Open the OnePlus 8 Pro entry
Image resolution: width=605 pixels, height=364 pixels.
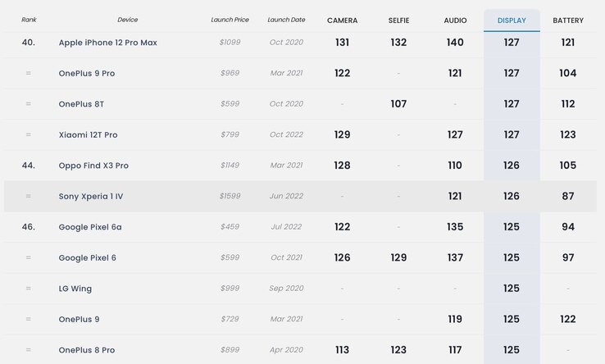pyautogui.click(x=87, y=350)
